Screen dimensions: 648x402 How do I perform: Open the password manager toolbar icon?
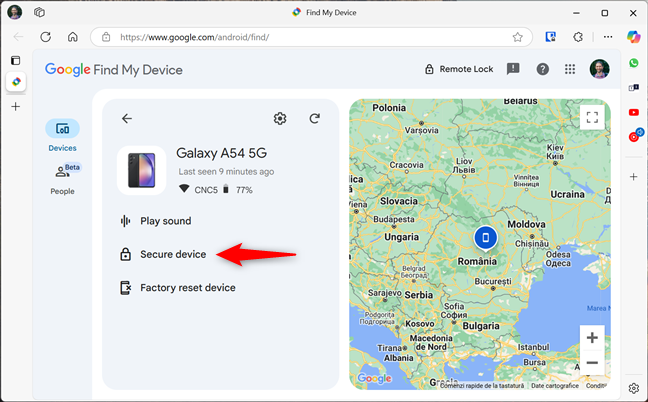[x=550, y=37]
